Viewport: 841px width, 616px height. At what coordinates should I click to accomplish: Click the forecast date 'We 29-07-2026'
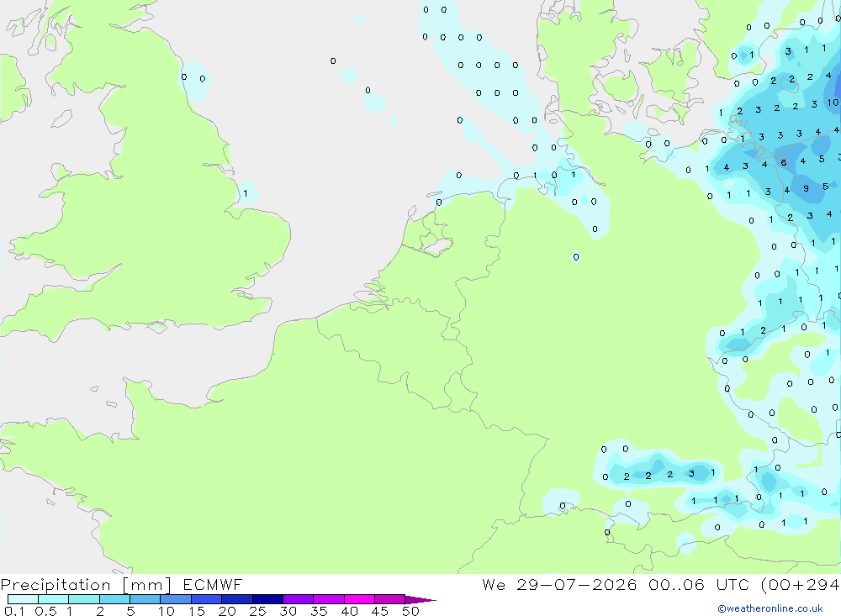559,585
